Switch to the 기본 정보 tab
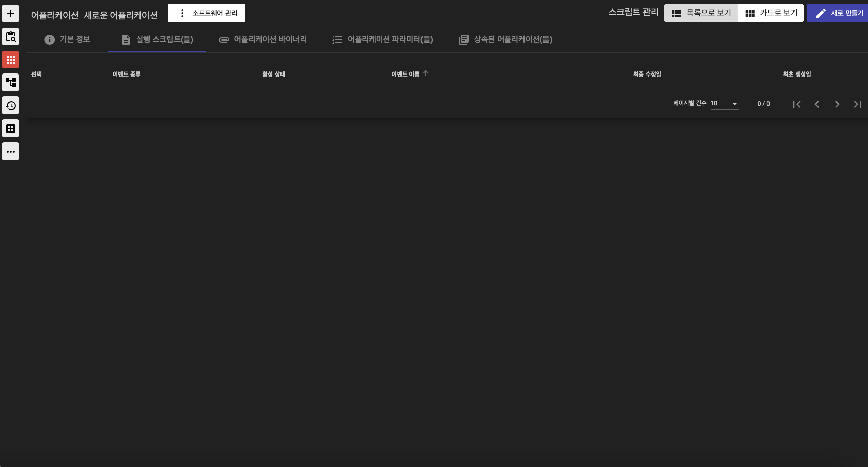Screen dimensions: 868x467 click(x=68, y=39)
